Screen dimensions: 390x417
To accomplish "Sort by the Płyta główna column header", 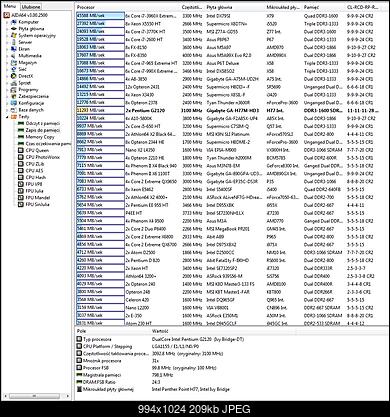I will (235, 7).
